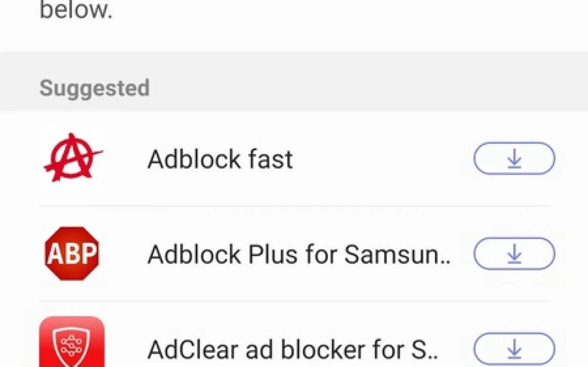Tap the red anarchy-style Adblock fast icon

(72, 159)
